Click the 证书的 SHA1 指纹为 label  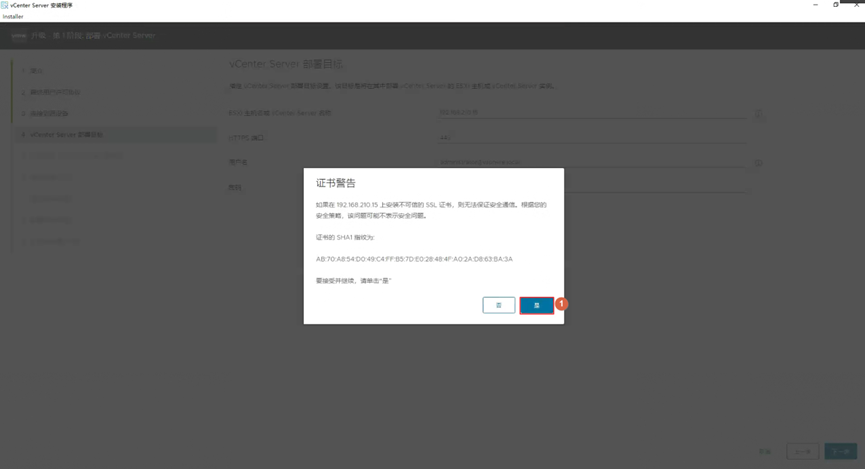(x=345, y=237)
